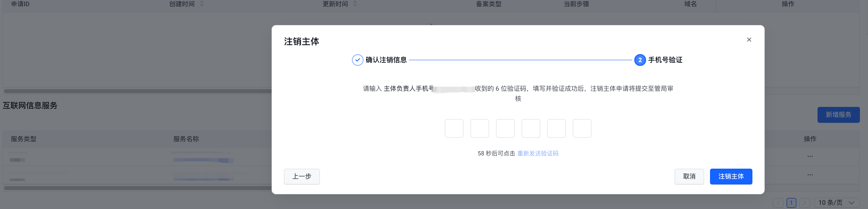Open first service row more-actions ellipsis
868x209 pixels.
pyautogui.click(x=810, y=156)
